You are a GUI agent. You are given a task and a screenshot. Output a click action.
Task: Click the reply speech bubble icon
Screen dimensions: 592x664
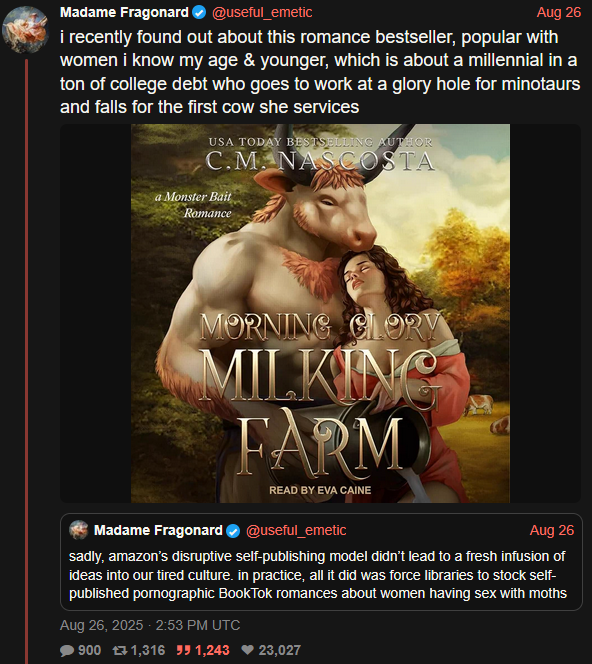67,650
